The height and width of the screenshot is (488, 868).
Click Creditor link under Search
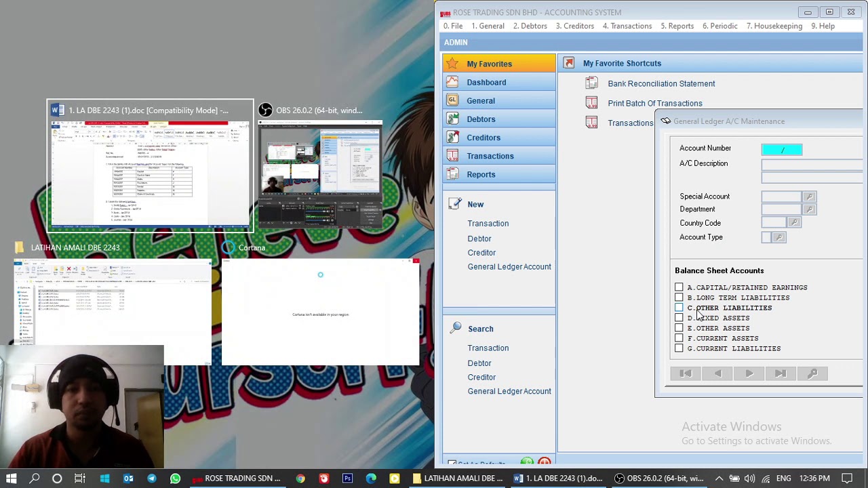coord(481,377)
